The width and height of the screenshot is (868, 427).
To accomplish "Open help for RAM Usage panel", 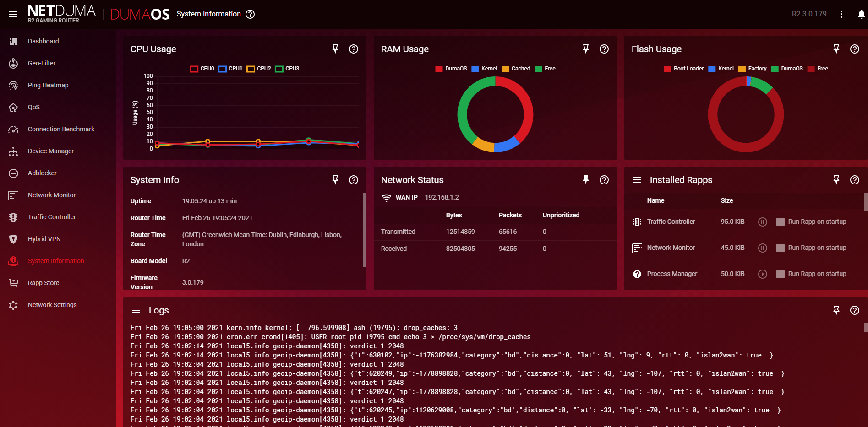I will [604, 49].
